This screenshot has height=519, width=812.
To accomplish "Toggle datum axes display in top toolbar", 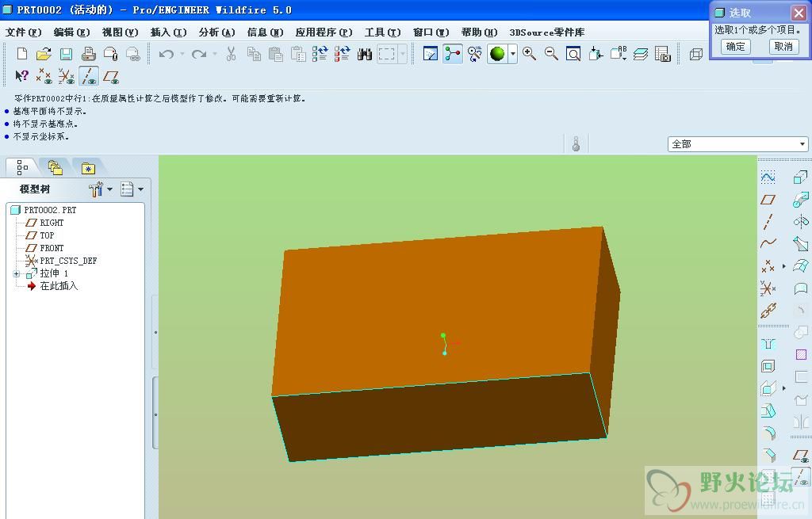I will [89, 76].
